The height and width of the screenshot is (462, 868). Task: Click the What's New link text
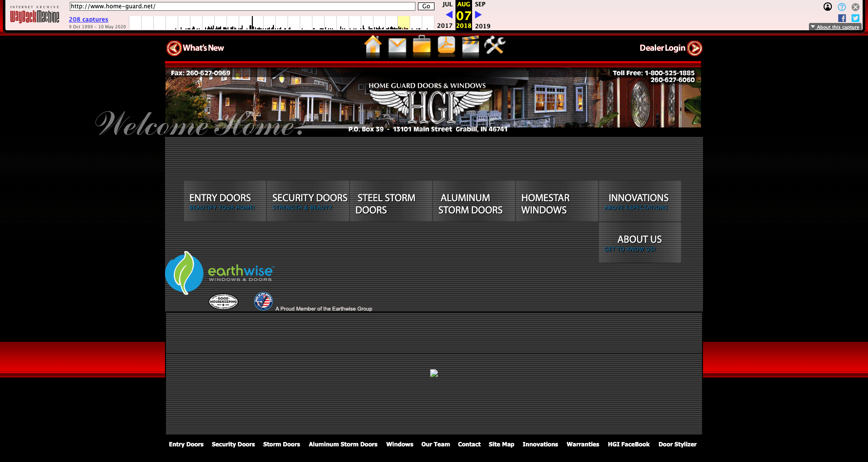pos(203,48)
